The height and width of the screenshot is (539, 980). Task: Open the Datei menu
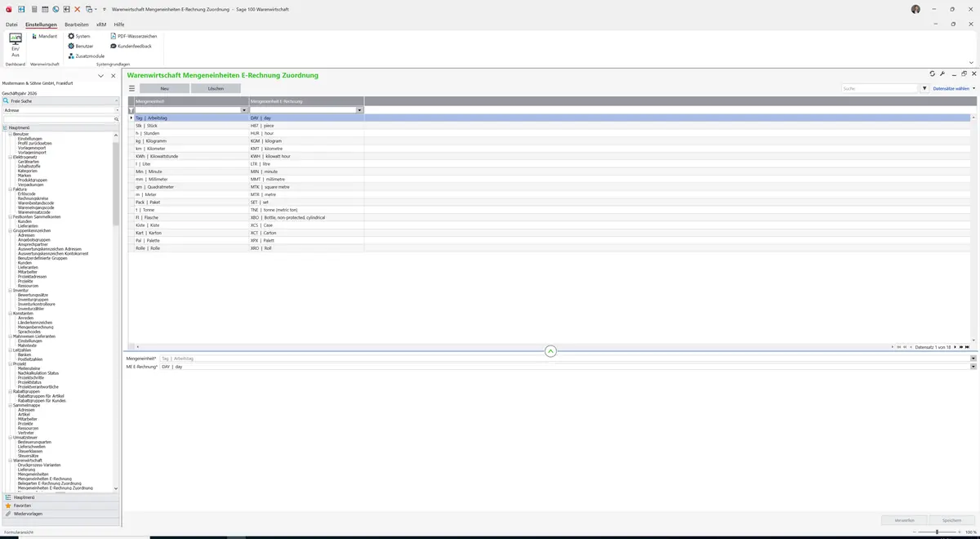[x=11, y=24]
